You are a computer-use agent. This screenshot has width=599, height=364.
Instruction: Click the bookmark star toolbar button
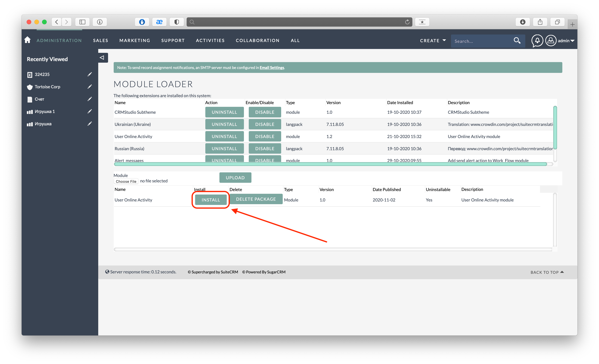click(x=422, y=22)
